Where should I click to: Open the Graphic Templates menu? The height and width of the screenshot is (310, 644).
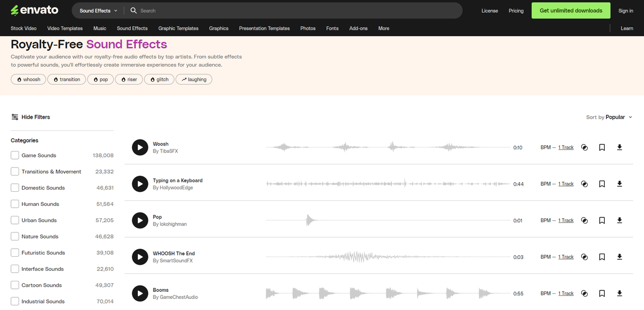pos(178,28)
